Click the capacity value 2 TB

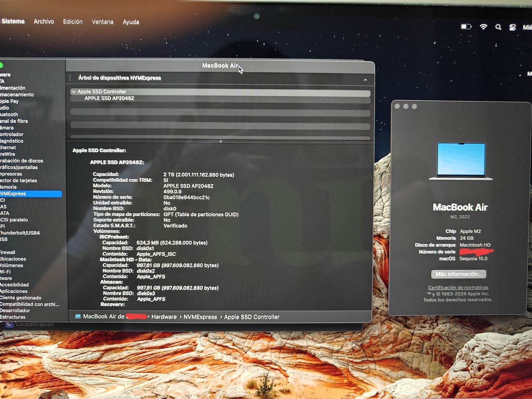coord(199,175)
